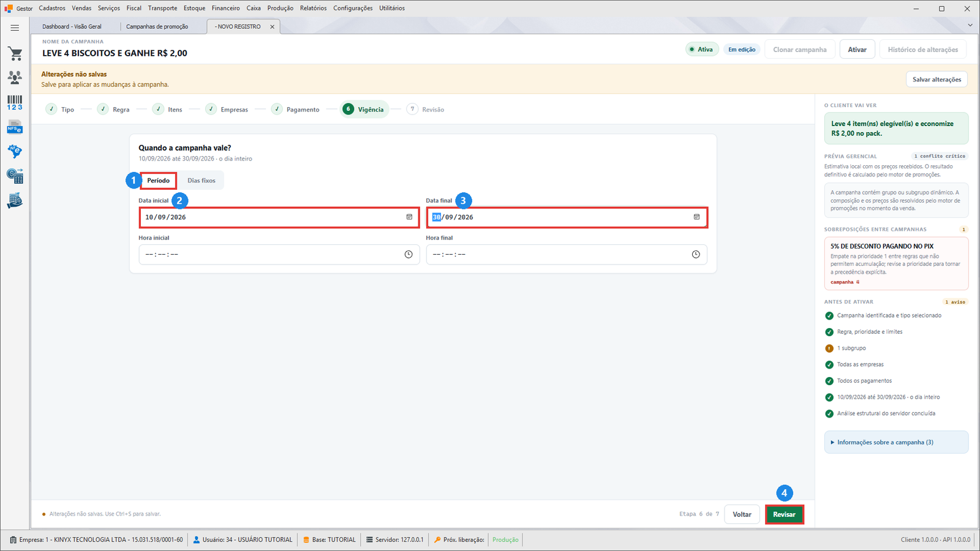Open the NFS-e module icon

15,127
